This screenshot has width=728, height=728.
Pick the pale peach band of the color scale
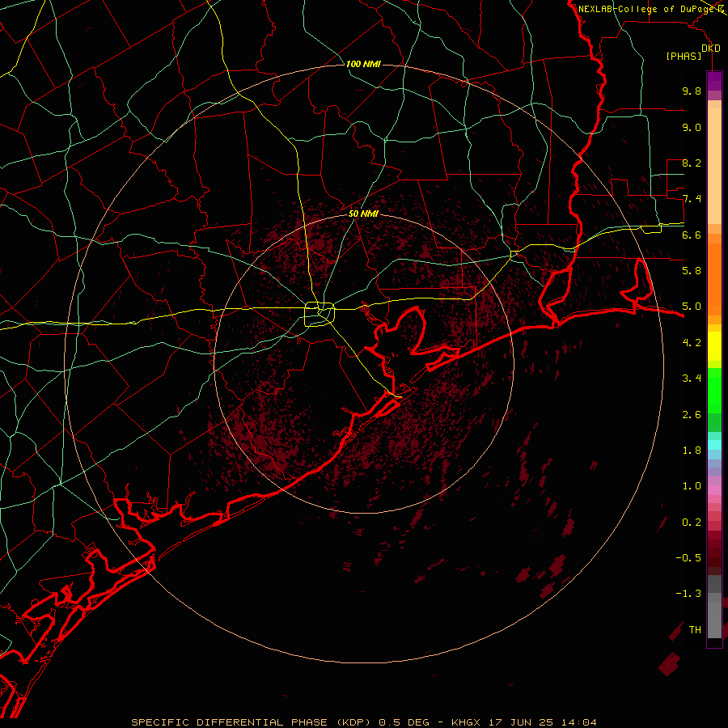click(714, 165)
